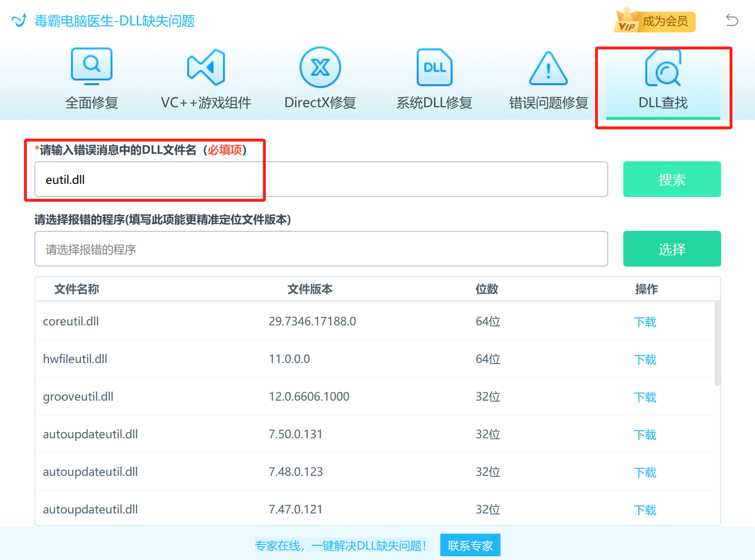Click the VC++游戏组件 icon

[206, 67]
